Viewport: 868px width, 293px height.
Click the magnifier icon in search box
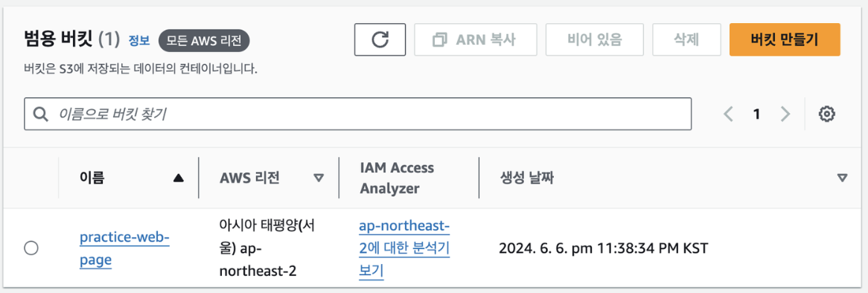40,115
